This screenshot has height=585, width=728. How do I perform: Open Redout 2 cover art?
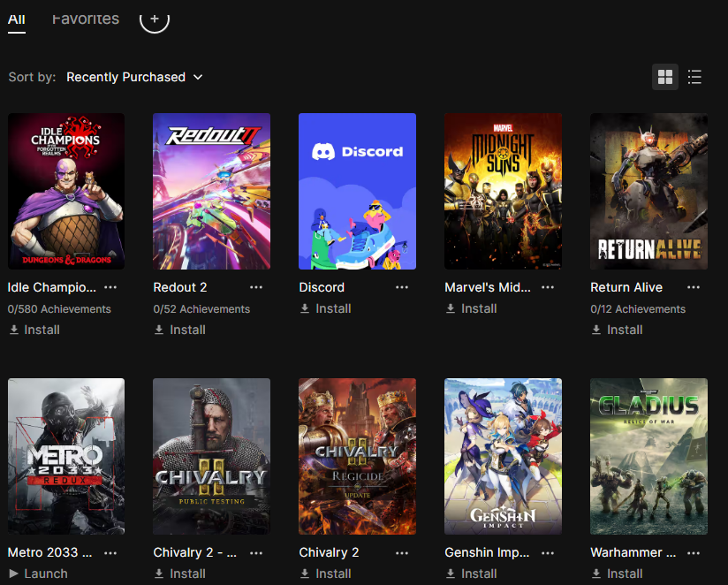[212, 191]
